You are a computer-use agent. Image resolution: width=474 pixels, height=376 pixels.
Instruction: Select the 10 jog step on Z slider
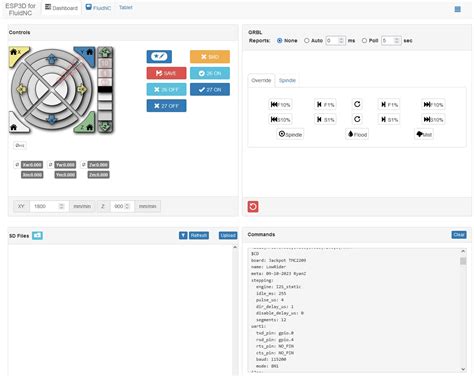pyautogui.click(x=105, y=63)
